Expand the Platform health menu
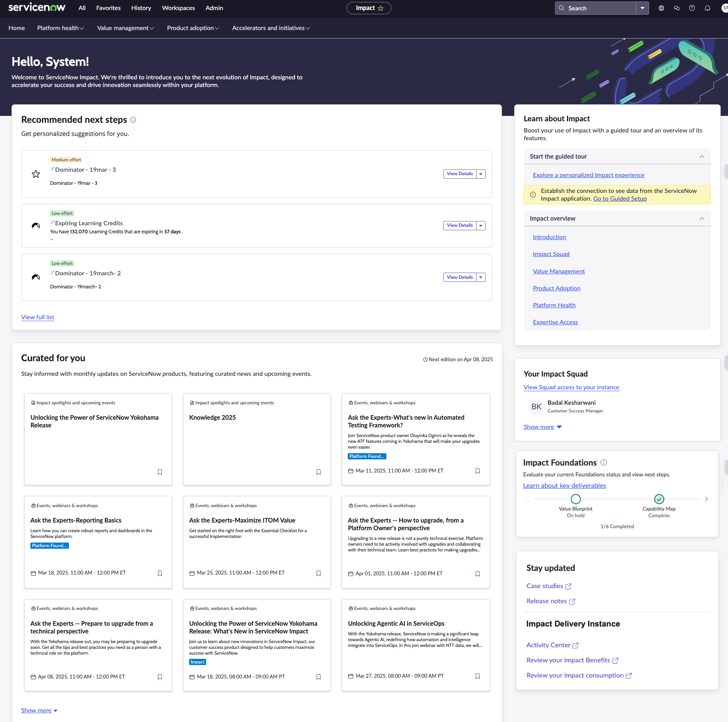The width and height of the screenshot is (728, 722). click(60, 28)
